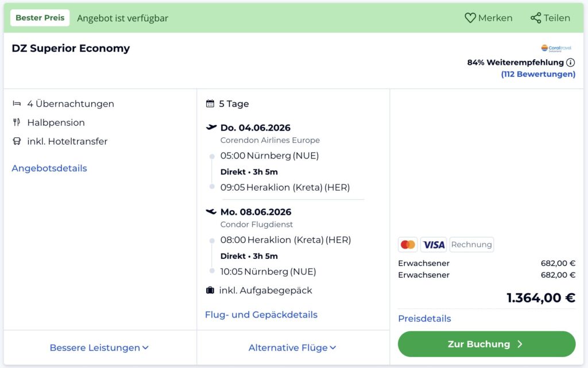Click the Bester Preis badge
Screen dimensions: 588x368
point(40,17)
